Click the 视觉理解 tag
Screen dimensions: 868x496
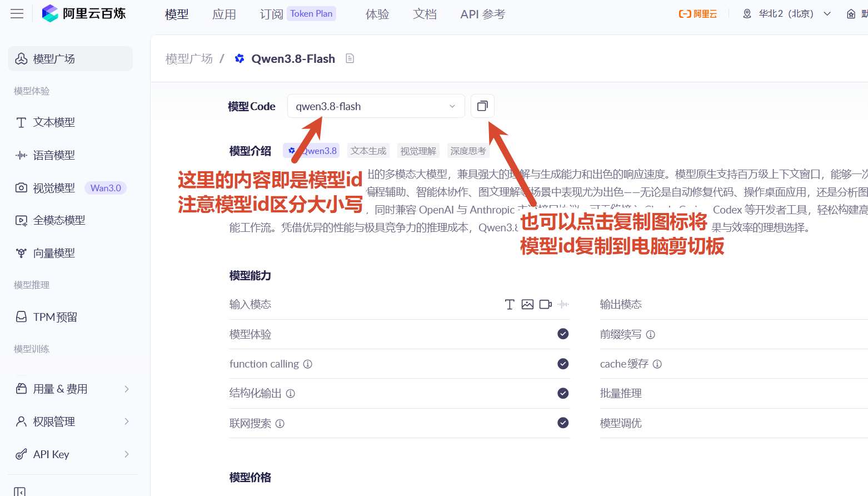tap(418, 151)
